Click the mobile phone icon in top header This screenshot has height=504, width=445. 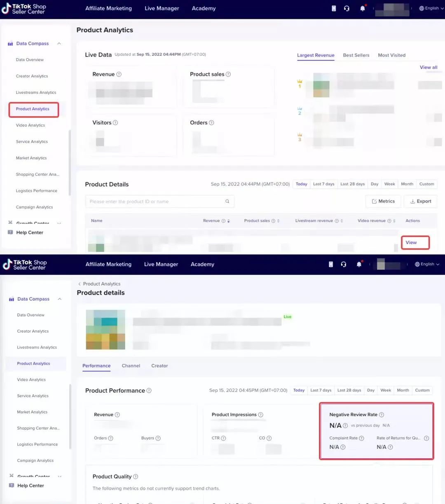coord(334,8)
